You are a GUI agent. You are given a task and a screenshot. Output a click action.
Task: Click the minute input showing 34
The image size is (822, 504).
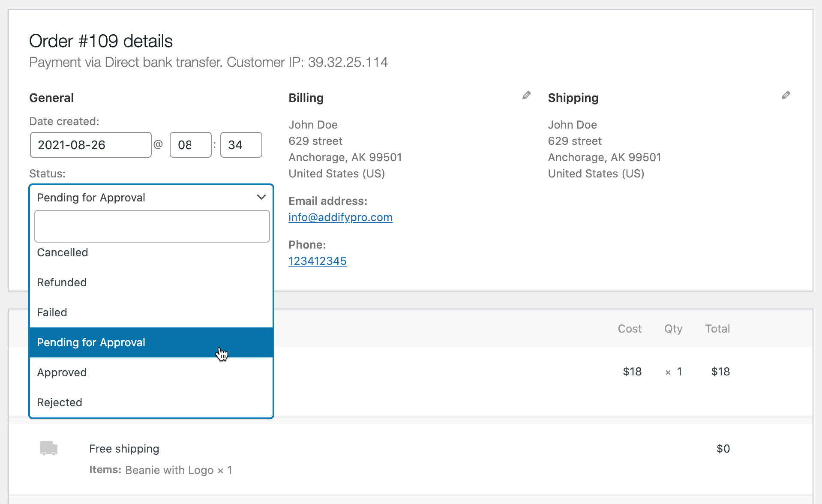click(241, 145)
